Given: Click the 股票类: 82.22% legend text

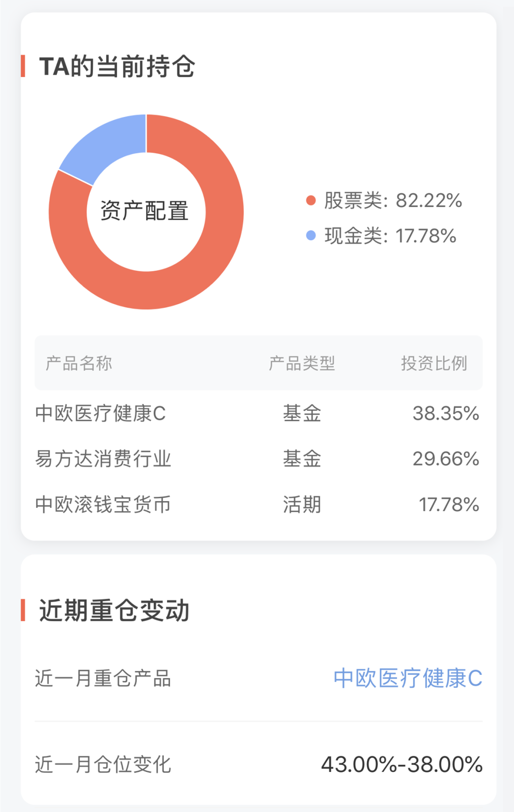Looking at the screenshot, I should [393, 200].
